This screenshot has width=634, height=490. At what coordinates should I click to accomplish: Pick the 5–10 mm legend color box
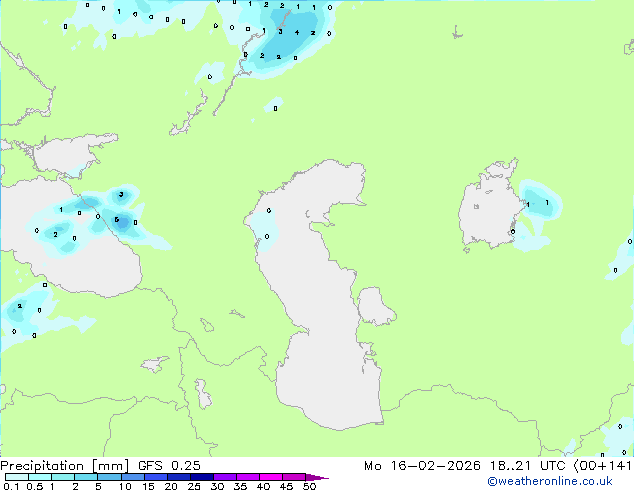[109, 477]
